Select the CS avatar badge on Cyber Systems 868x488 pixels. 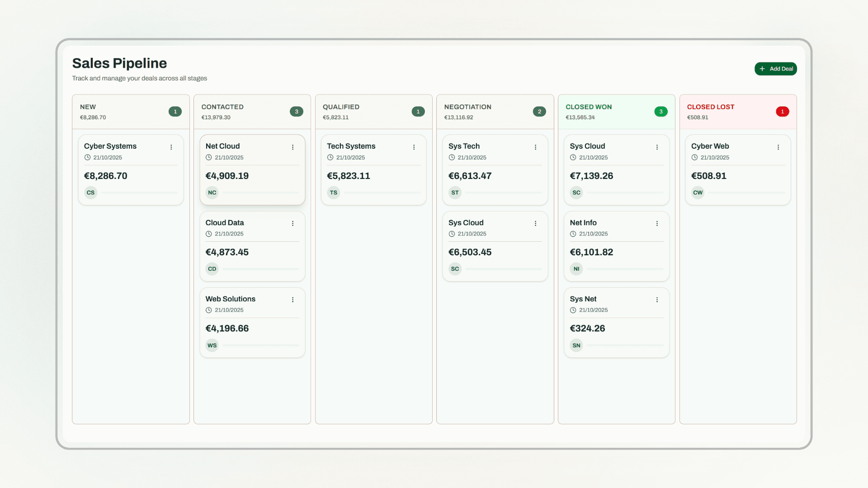[x=90, y=192]
